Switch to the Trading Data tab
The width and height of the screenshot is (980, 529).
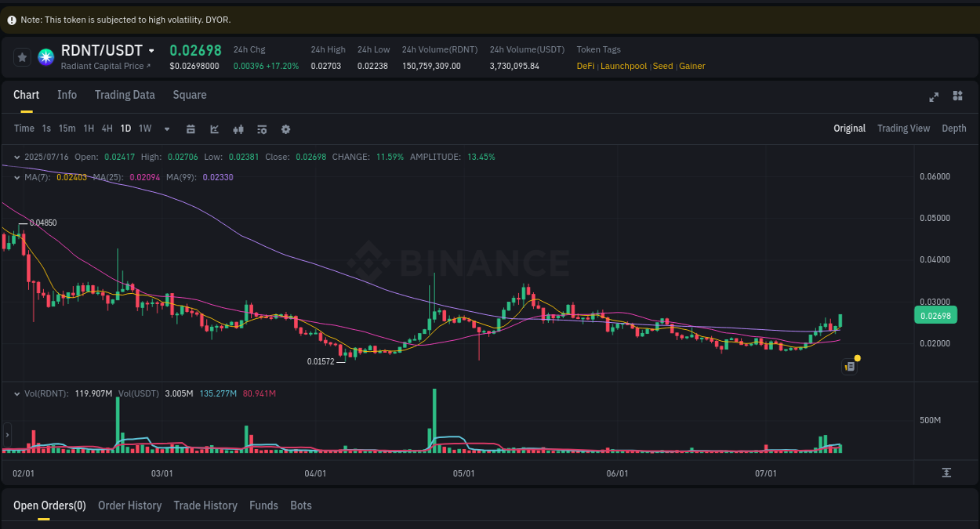(x=125, y=95)
